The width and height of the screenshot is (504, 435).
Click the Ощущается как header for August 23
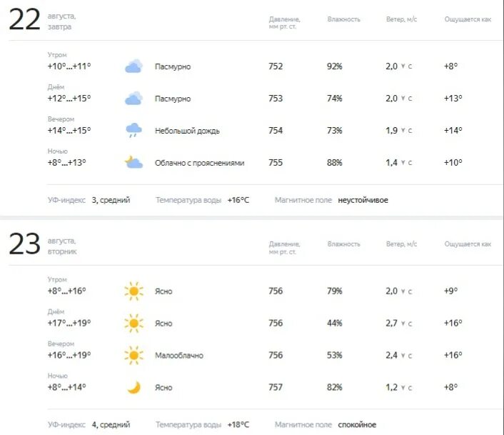coord(468,244)
